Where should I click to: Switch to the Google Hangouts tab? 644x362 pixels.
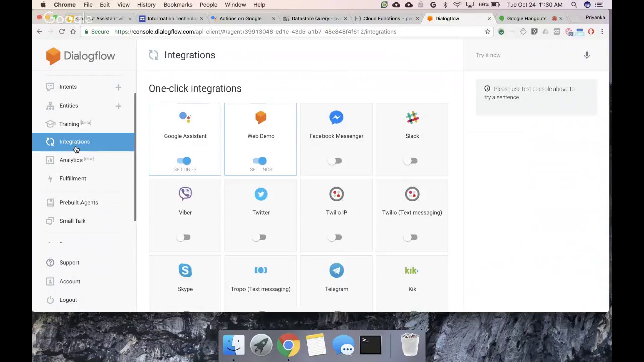527,18
